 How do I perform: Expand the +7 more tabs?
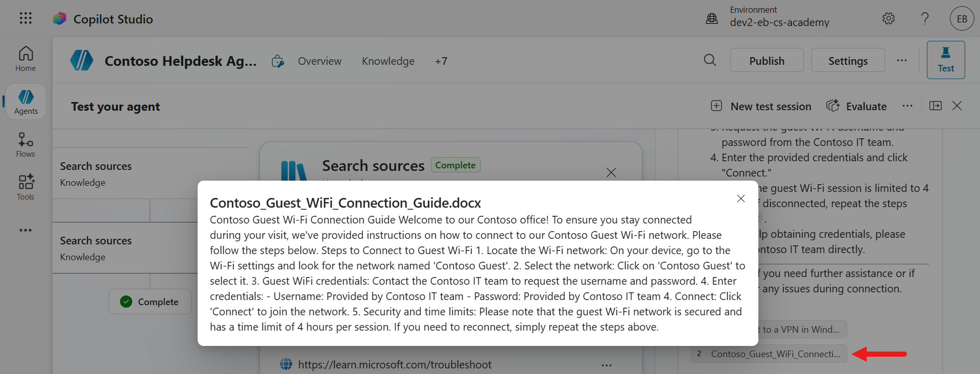tap(441, 61)
